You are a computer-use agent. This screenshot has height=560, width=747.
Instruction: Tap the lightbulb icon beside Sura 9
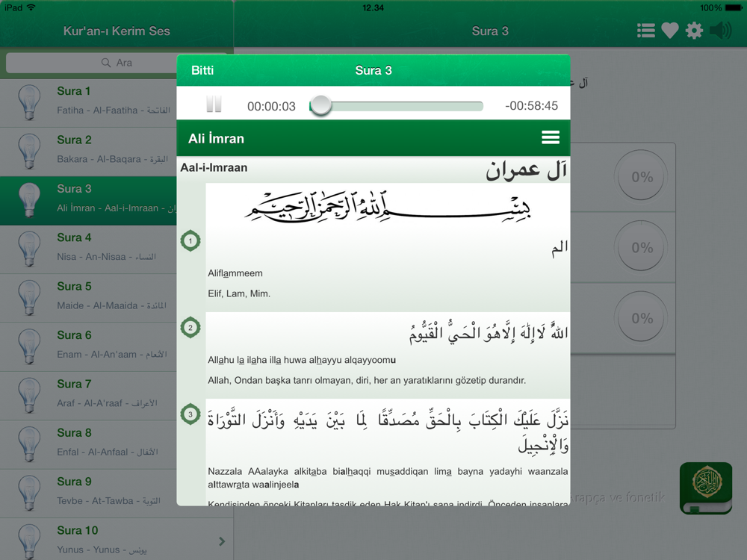pos(29,494)
